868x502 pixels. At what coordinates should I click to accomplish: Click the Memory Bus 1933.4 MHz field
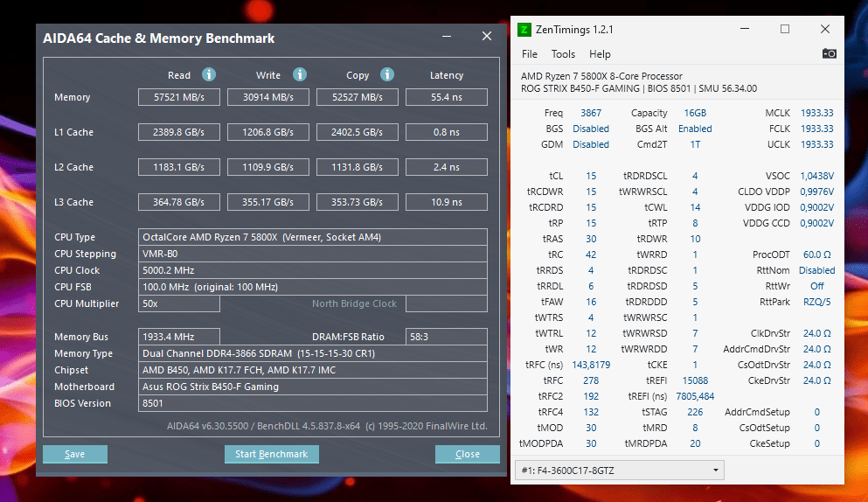pos(179,337)
